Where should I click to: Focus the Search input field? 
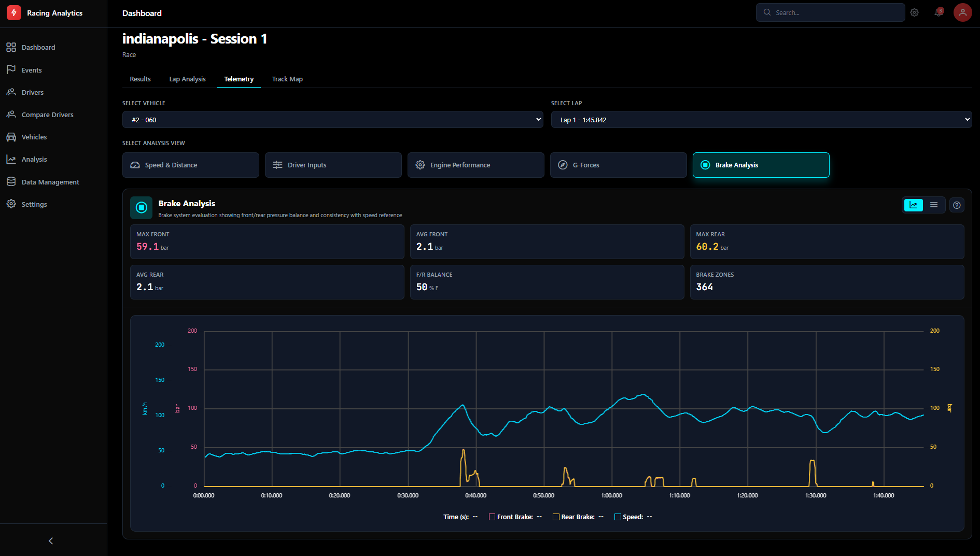click(x=830, y=12)
